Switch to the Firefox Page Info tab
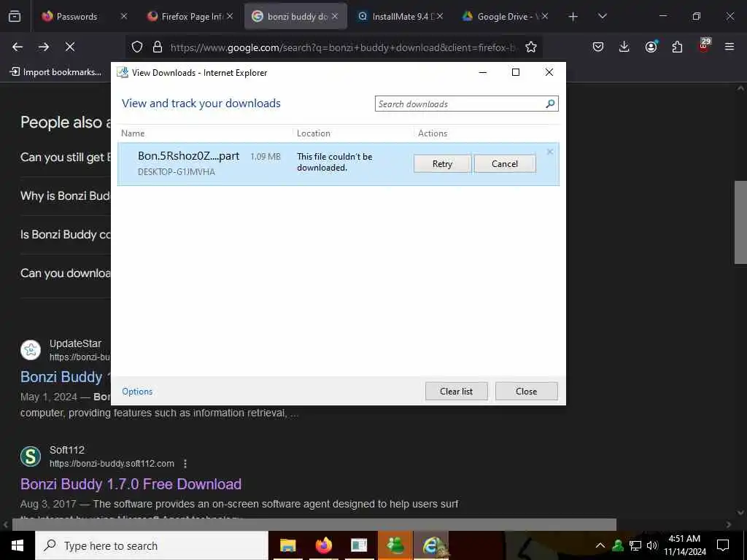 click(190, 16)
